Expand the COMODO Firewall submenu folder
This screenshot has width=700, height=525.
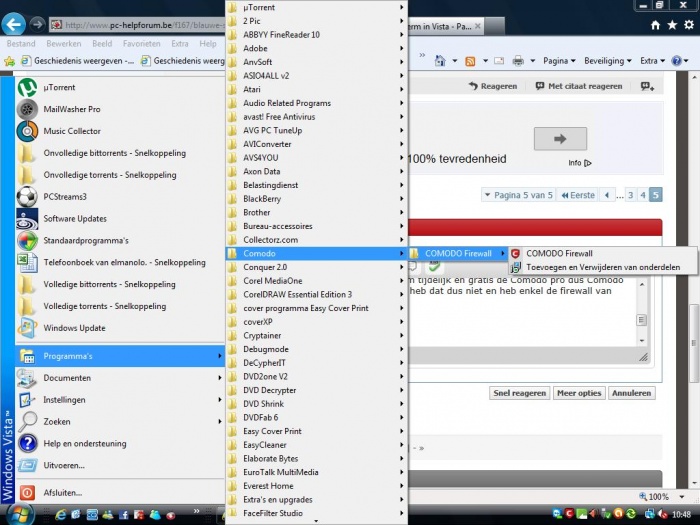(x=458, y=254)
